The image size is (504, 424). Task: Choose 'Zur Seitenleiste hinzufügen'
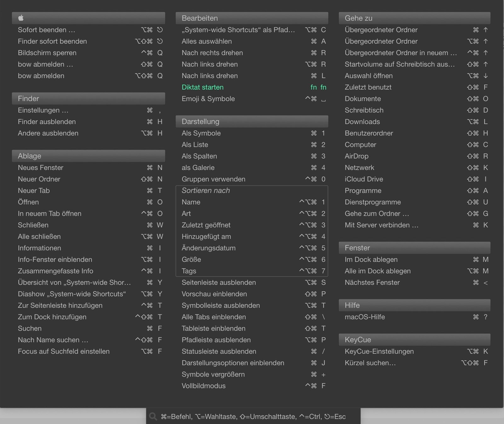tap(89, 305)
